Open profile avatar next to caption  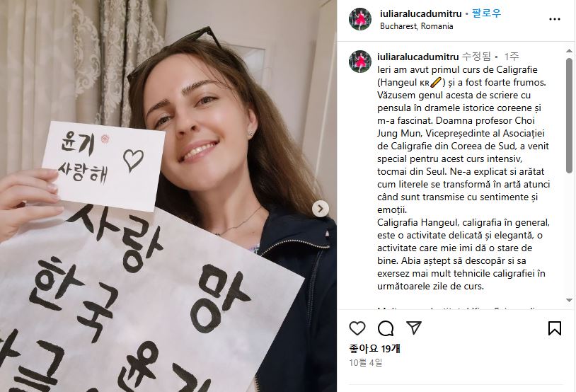coord(360,62)
